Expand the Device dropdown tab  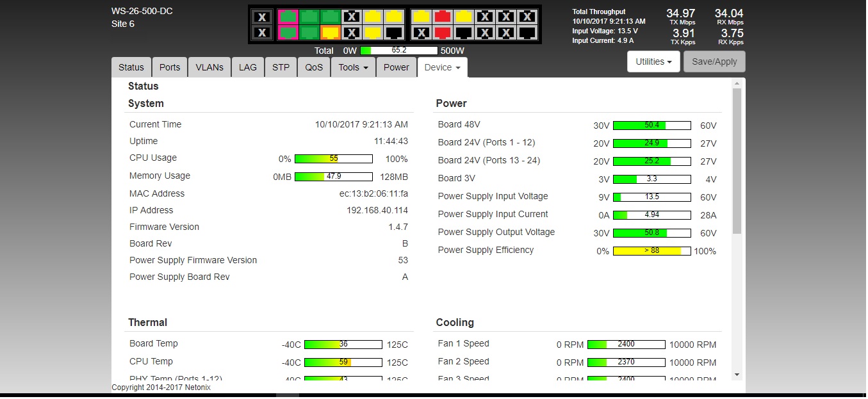442,67
